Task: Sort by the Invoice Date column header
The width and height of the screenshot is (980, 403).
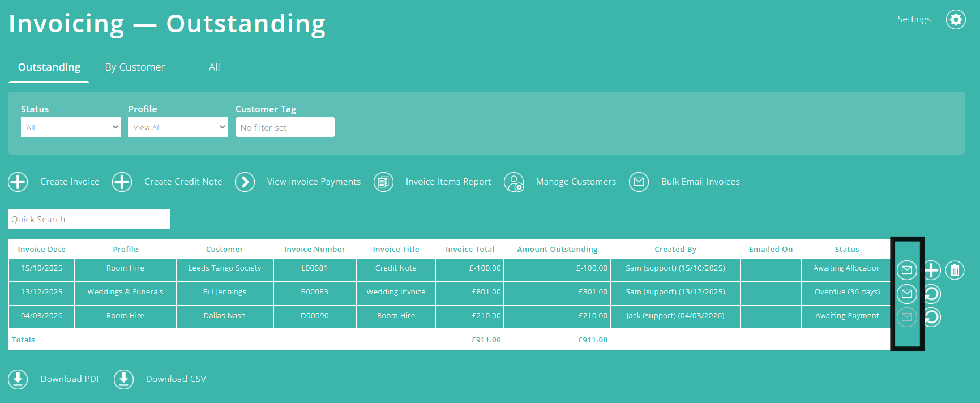Action: (x=41, y=250)
